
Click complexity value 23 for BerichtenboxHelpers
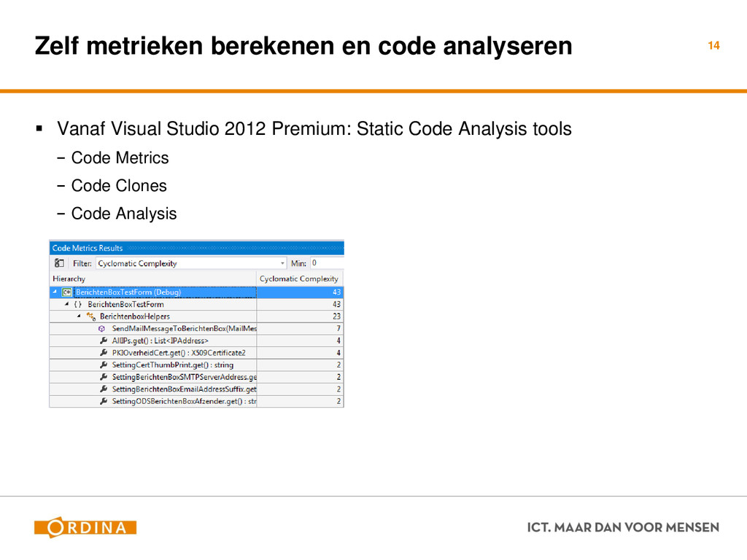point(336,316)
